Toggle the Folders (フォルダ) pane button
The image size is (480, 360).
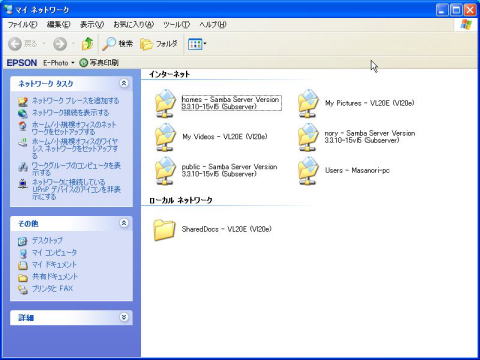point(159,44)
